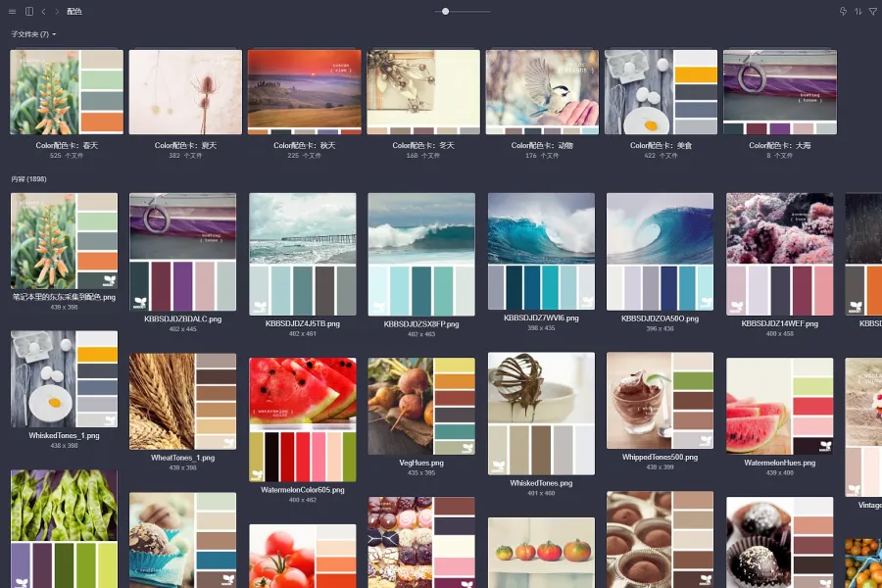Image resolution: width=882 pixels, height=588 pixels.
Task: Go back with the left arrow
Action: click(43, 12)
